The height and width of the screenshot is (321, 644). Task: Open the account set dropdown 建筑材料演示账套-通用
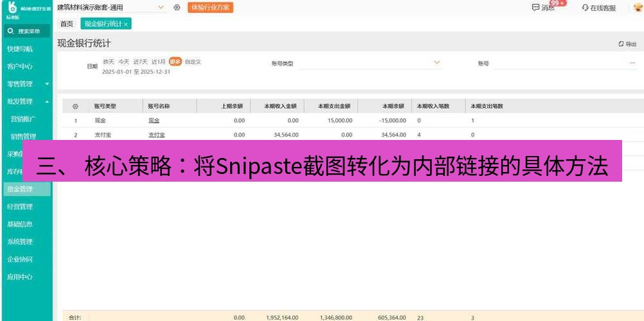pos(110,8)
